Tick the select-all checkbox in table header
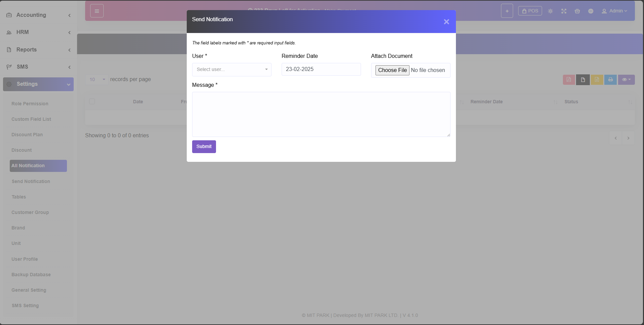 (x=92, y=102)
